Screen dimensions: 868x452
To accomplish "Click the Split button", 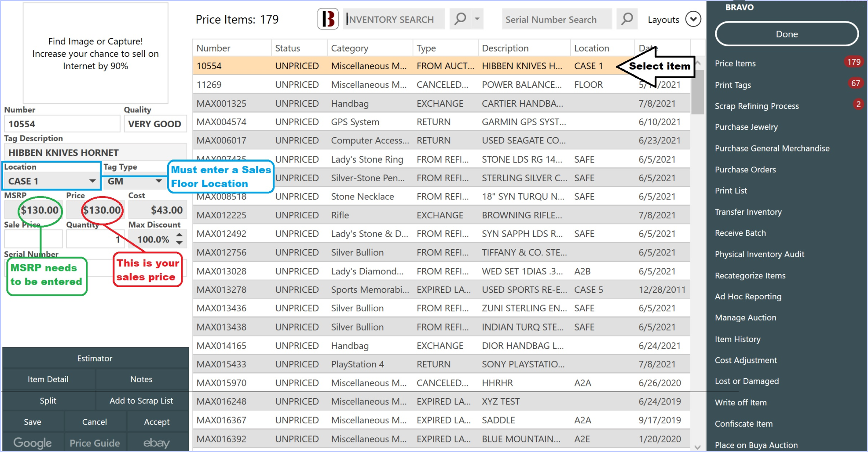I will (48, 401).
